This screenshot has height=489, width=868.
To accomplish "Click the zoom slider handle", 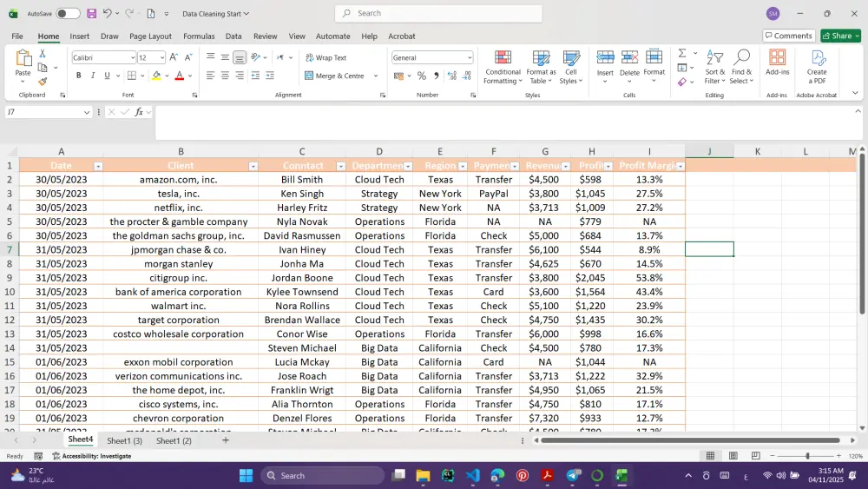I will tap(807, 456).
